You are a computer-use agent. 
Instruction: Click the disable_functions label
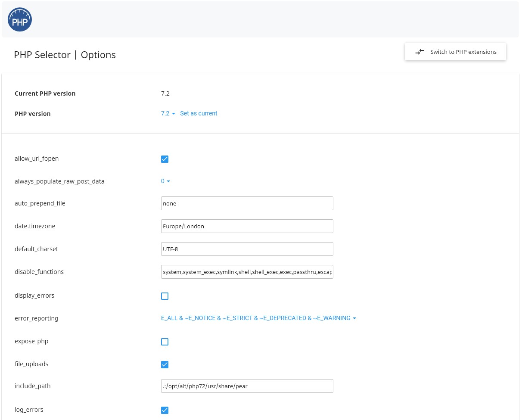(39, 272)
